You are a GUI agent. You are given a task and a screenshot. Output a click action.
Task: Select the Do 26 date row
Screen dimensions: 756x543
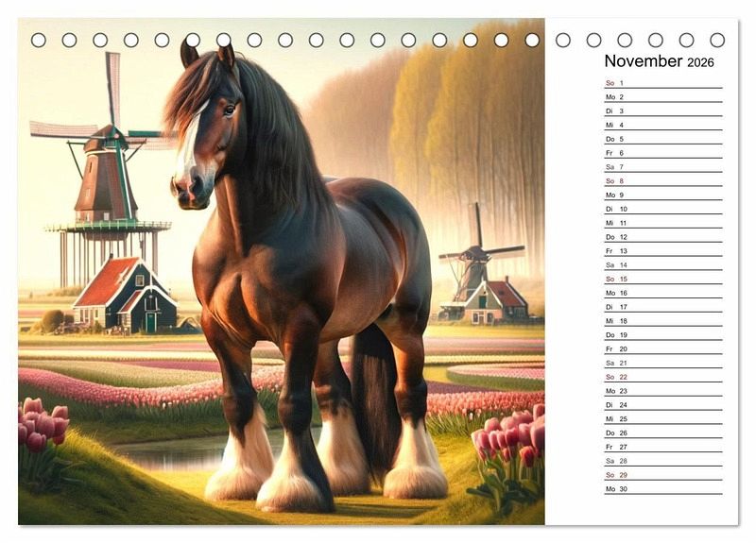tap(663, 433)
